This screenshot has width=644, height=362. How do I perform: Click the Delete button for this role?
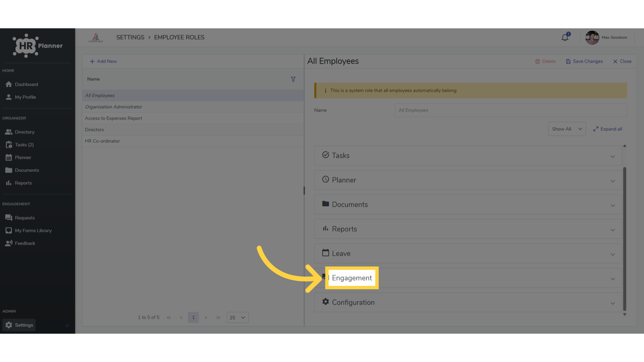[545, 61]
